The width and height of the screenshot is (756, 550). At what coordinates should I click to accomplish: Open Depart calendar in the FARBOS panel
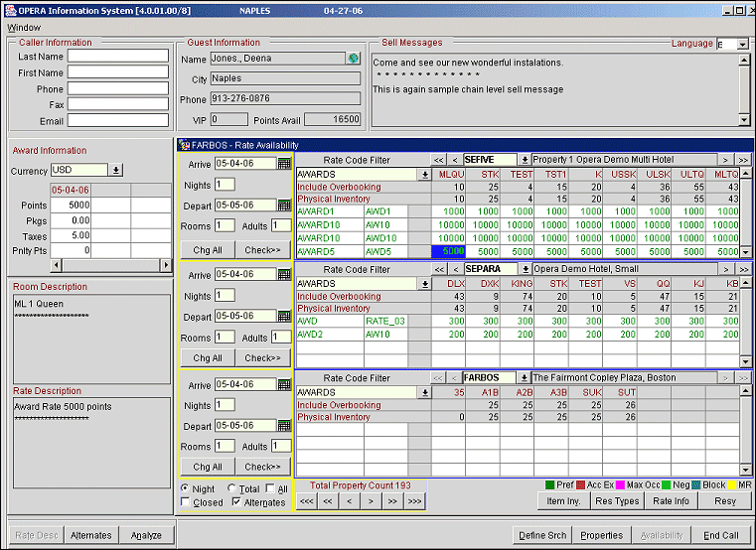pyautogui.click(x=284, y=426)
